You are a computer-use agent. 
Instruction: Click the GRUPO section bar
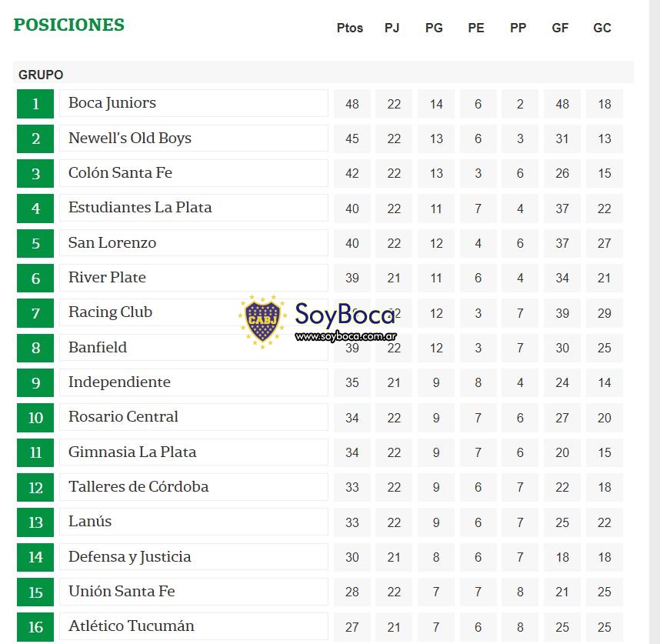(323, 74)
